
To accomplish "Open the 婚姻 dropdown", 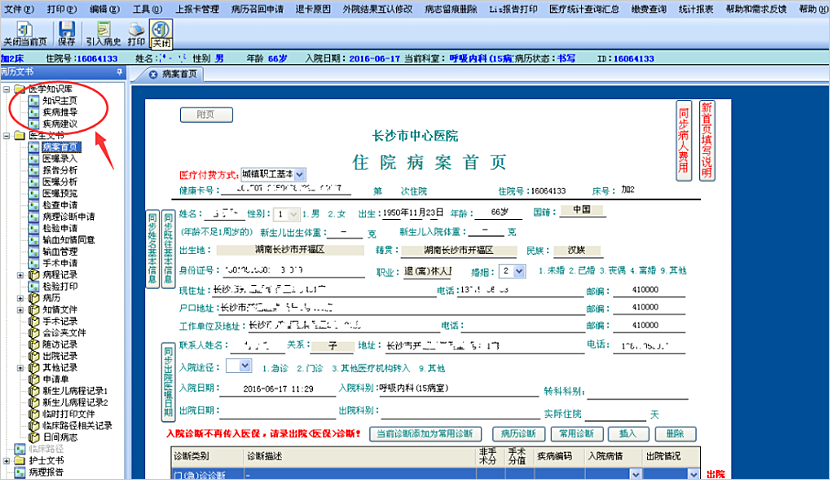I will click(x=519, y=271).
